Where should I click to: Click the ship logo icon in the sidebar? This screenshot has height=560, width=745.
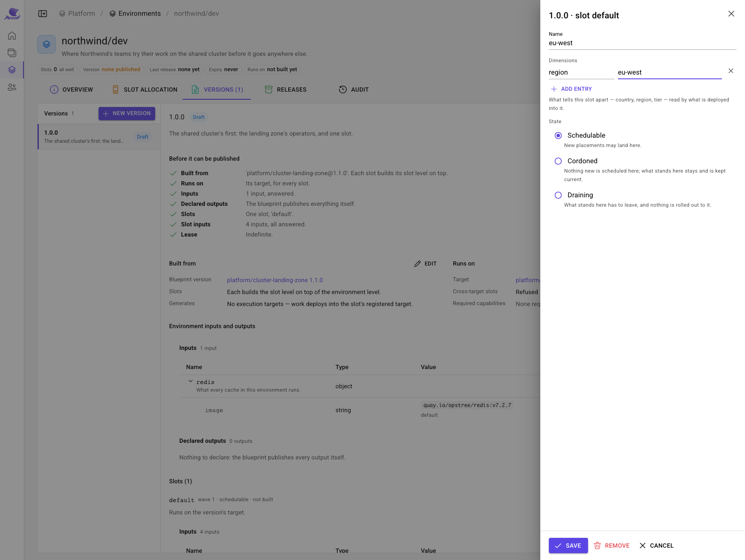point(12,14)
